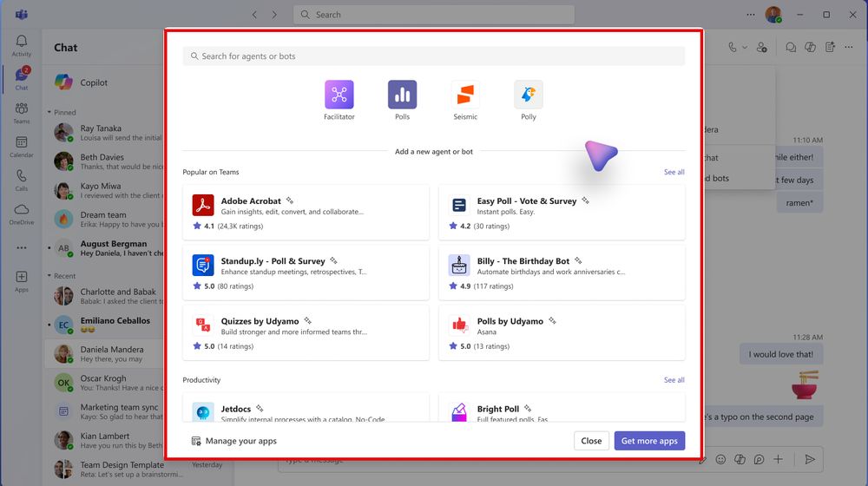Screen dimensions: 868x486
Task: Select the Polly bot icon
Action: tap(528, 94)
